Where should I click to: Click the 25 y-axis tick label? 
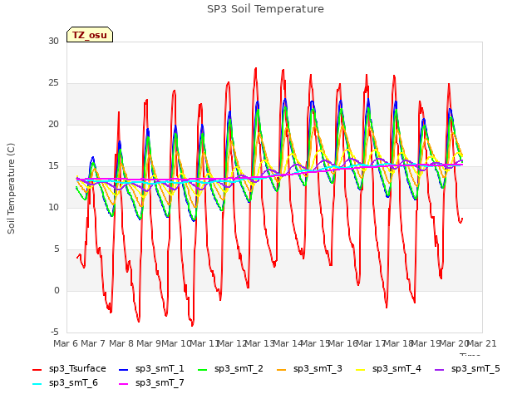pyautogui.click(x=53, y=83)
